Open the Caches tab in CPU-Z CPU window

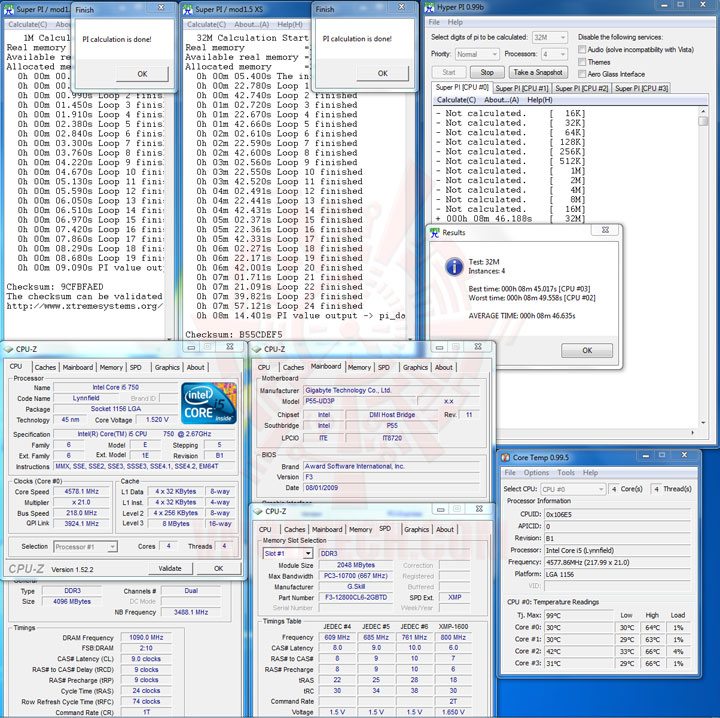(x=45, y=367)
